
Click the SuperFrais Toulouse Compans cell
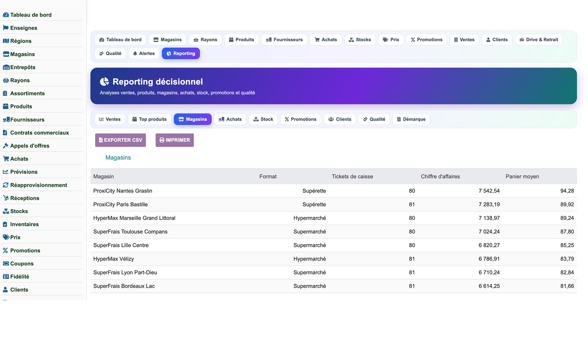(130, 232)
